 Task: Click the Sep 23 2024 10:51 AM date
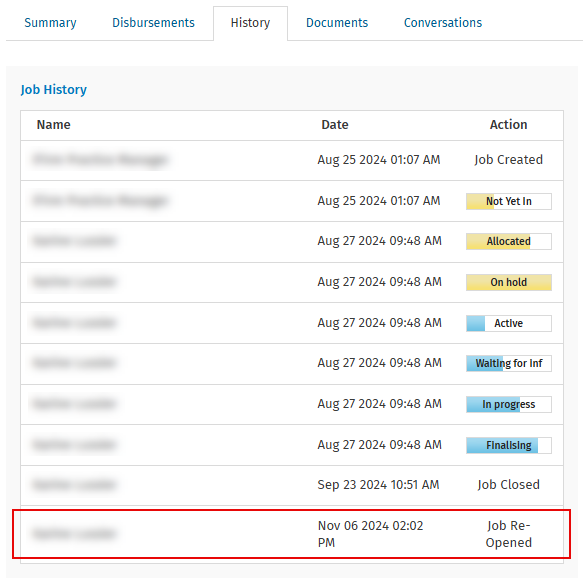[x=378, y=485]
